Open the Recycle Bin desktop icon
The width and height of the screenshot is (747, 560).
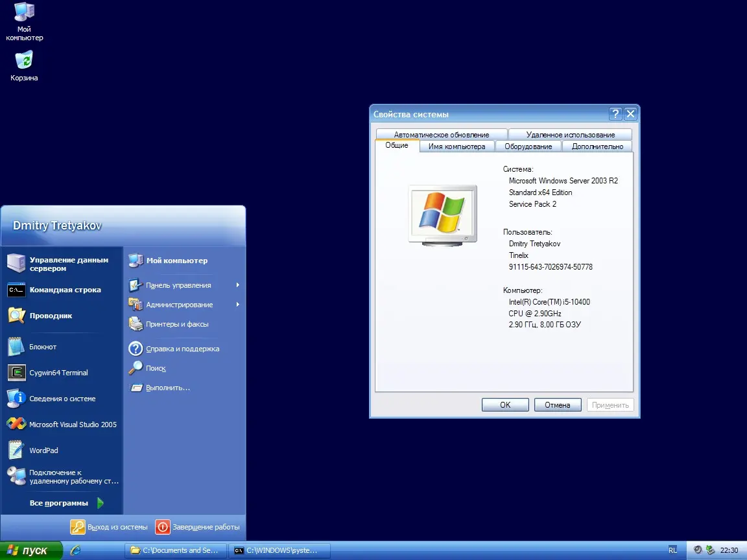click(x=24, y=65)
